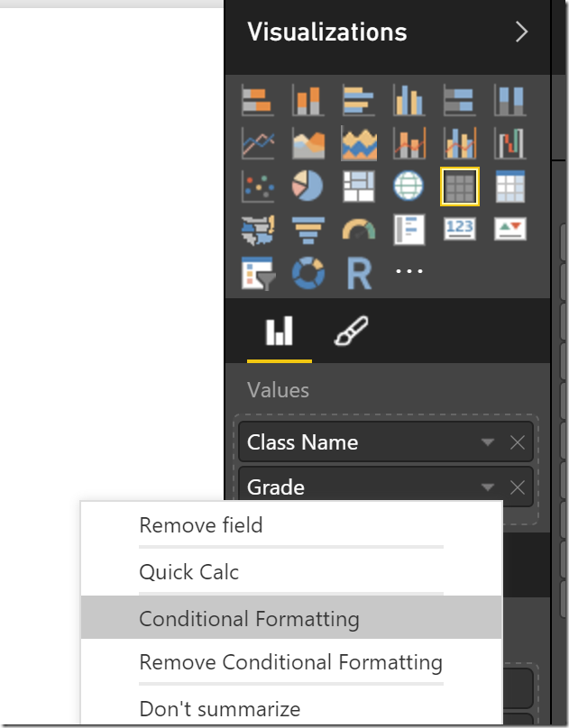Choose the R script visual icon

360,274
